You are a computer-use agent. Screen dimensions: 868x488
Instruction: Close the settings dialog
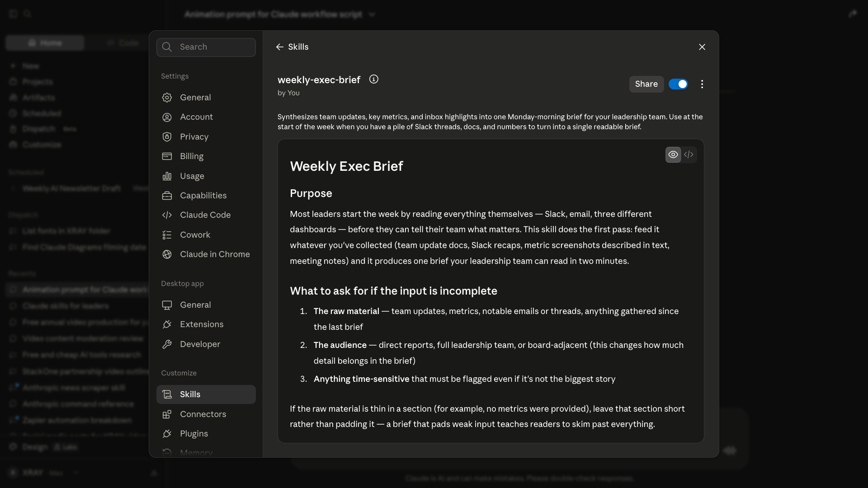click(702, 47)
